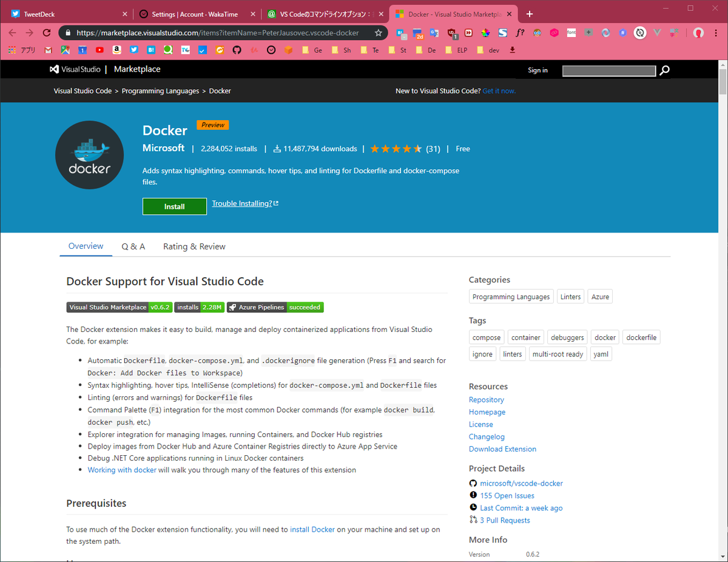The width and height of the screenshot is (728, 562).
Task: Bookmark this page with the star icon
Action: [379, 33]
